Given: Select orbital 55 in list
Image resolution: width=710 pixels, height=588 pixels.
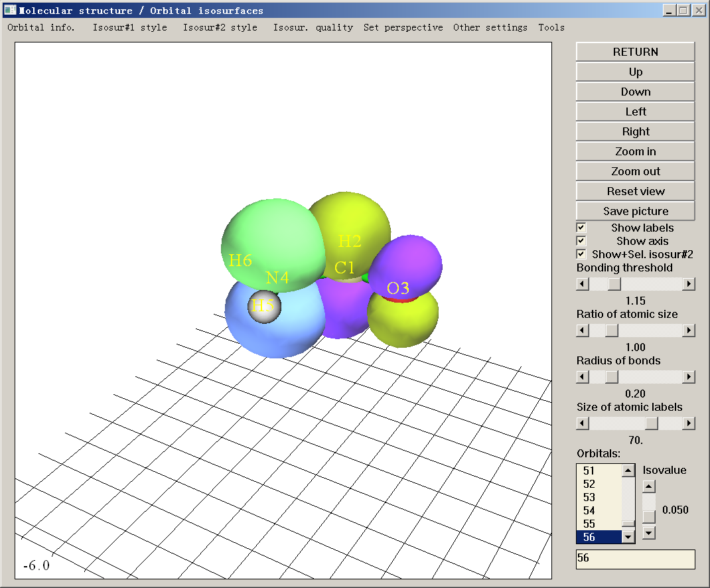Looking at the screenshot, I should pyautogui.click(x=599, y=524).
